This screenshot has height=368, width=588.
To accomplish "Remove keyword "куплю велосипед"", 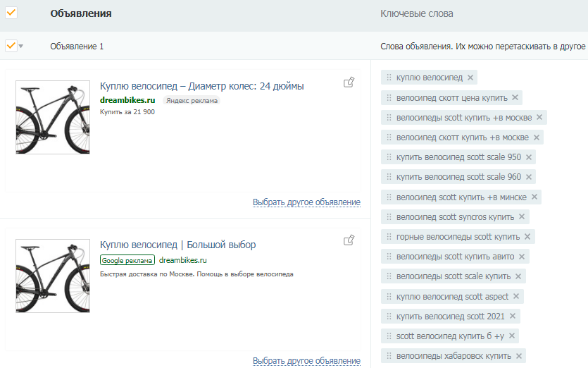I will point(470,78).
